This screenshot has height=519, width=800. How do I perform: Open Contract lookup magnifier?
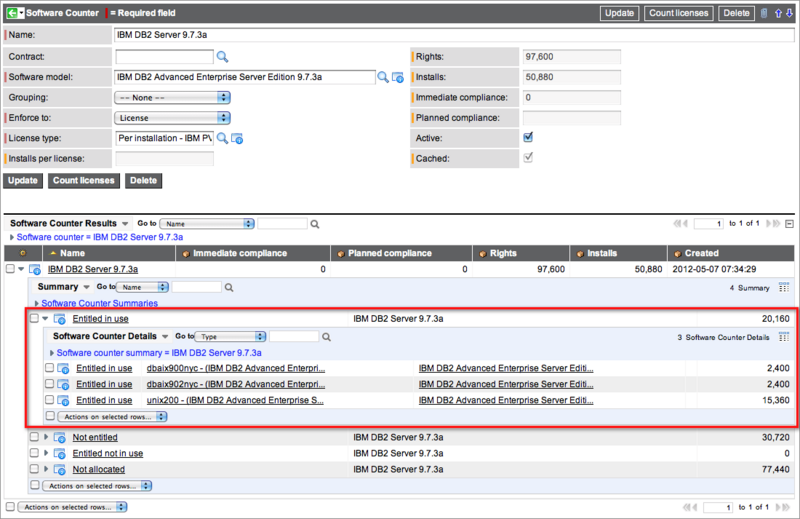tap(222, 57)
